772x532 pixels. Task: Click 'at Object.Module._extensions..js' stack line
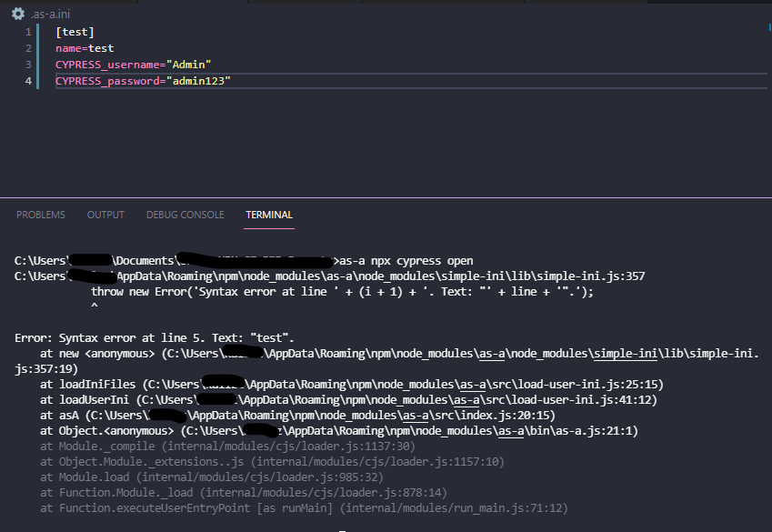[272, 462]
